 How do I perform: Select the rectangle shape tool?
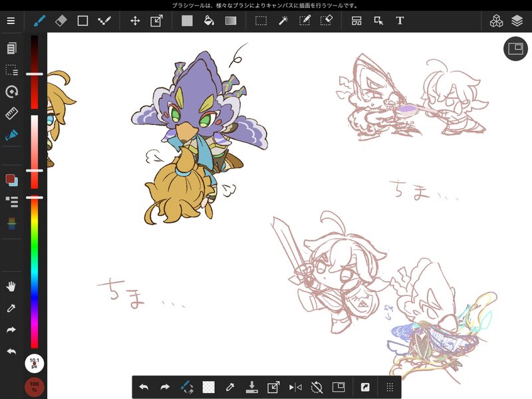coord(82,21)
